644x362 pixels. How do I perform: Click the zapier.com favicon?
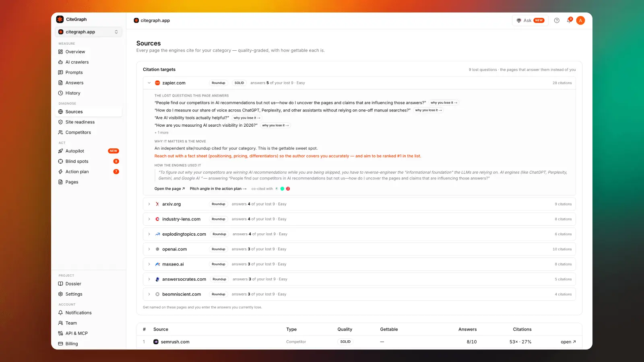pyautogui.click(x=157, y=83)
